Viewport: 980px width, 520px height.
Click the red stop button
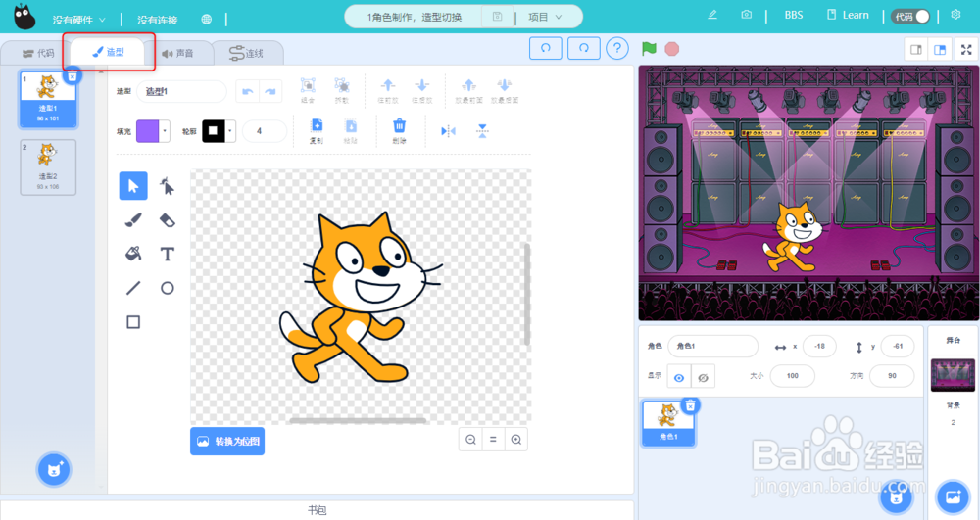click(672, 49)
